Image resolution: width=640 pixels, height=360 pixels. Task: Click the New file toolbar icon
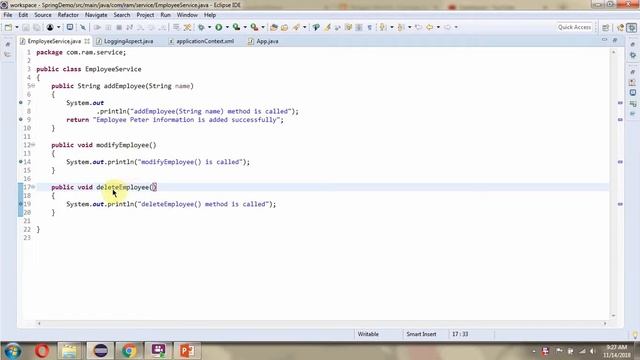8,27
